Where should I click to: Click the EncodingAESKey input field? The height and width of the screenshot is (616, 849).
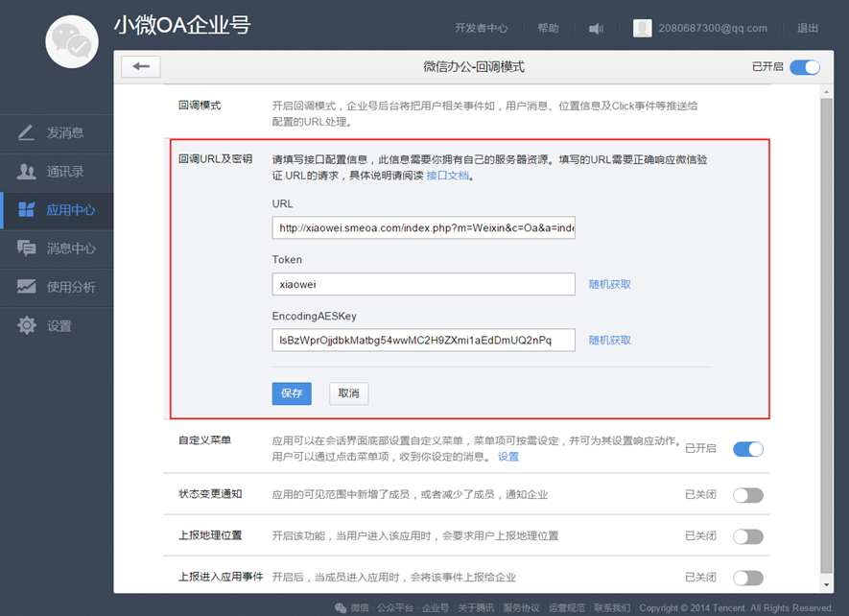(x=423, y=341)
